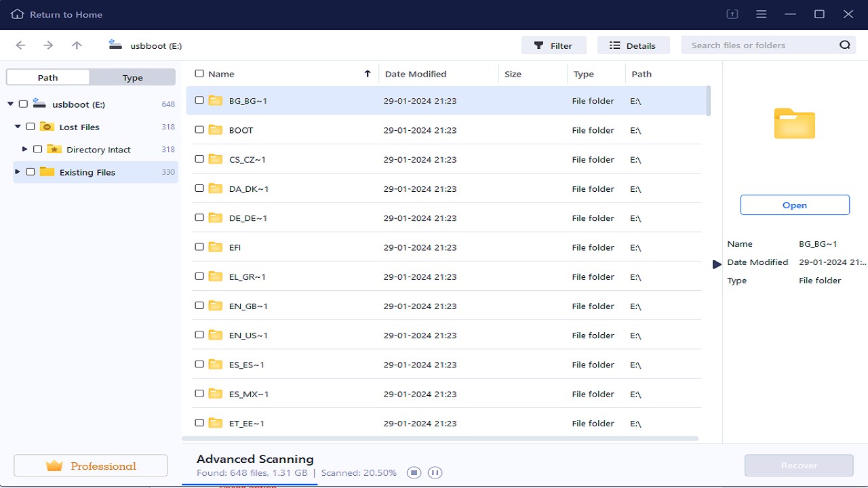Check the EN_GB~1 folder checkbox

(x=199, y=305)
